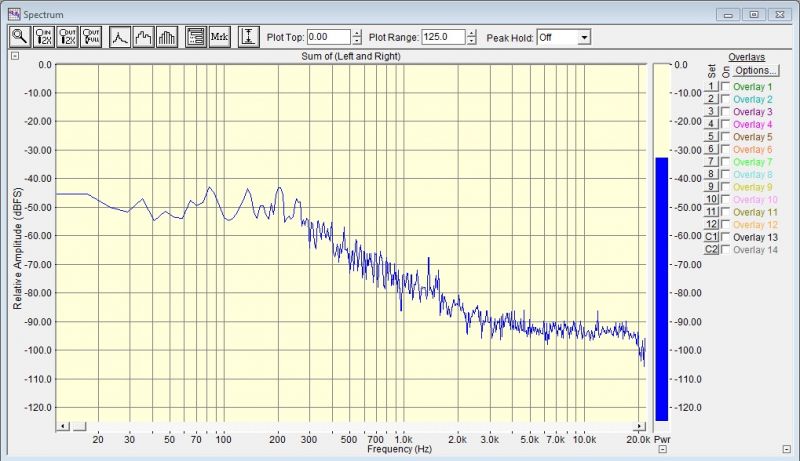
Task: Click Set button 7 for overlays
Action: click(x=711, y=162)
